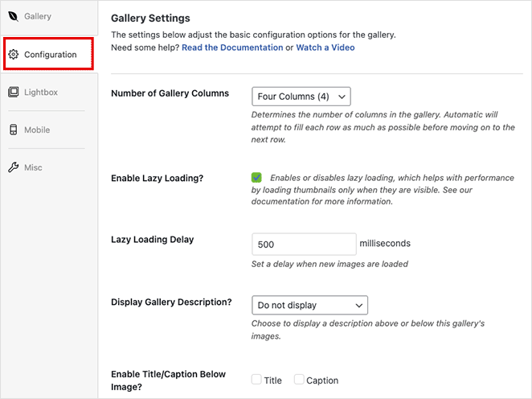This screenshot has height=399, width=532.
Task: Open the Number of Gallery Columns dropdown
Action: tap(301, 97)
